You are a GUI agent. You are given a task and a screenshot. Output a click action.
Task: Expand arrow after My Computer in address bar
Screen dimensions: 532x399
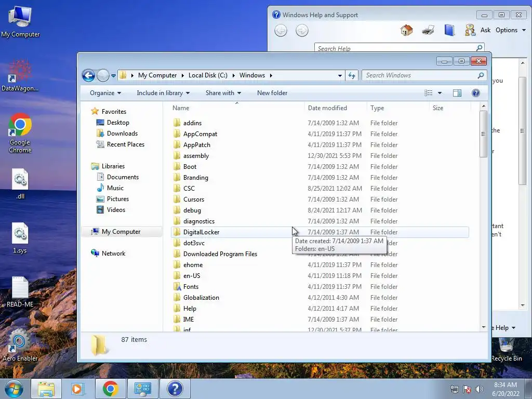point(182,75)
